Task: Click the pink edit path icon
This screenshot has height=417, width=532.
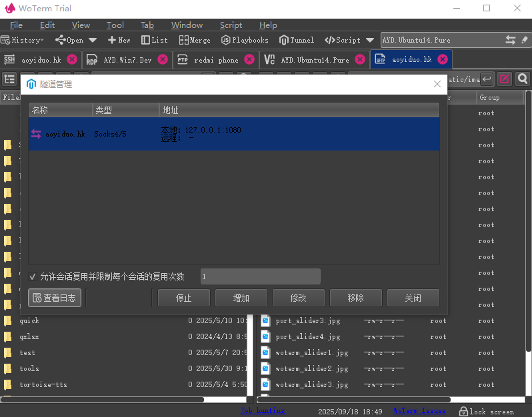Action: point(505,79)
